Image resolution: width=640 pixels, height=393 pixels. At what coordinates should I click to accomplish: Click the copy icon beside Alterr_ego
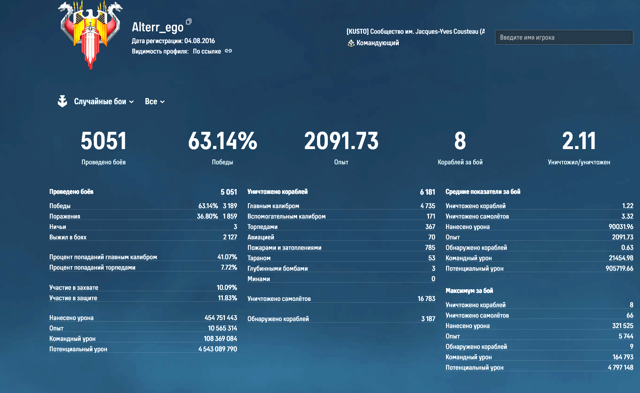click(x=189, y=22)
